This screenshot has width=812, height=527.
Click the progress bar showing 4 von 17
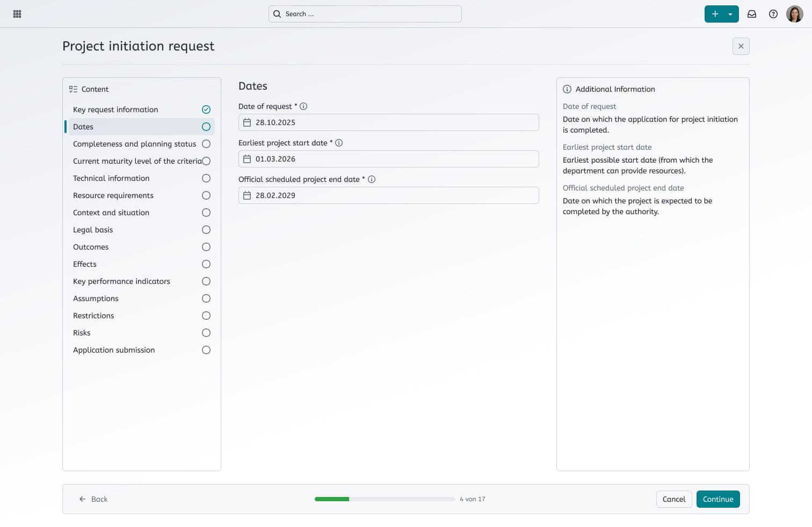(x=385, y=499)
